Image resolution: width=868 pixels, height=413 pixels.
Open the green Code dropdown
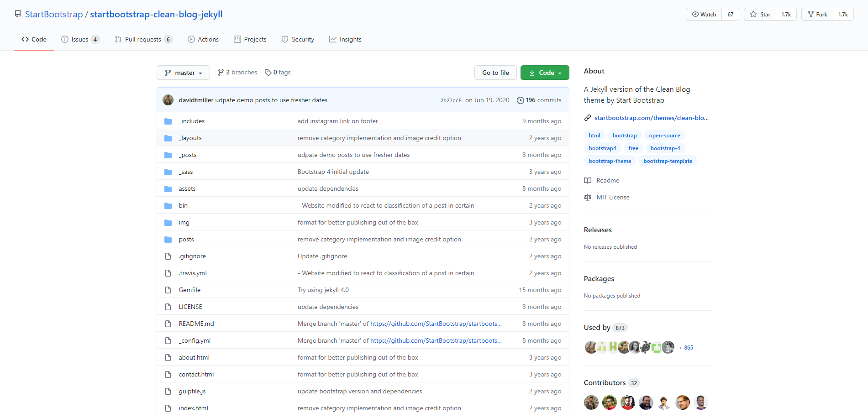(545, 73)
